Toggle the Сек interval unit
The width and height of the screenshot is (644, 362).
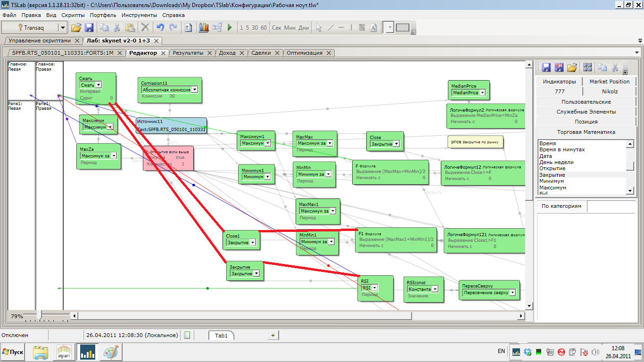click(x=277, y=28)
